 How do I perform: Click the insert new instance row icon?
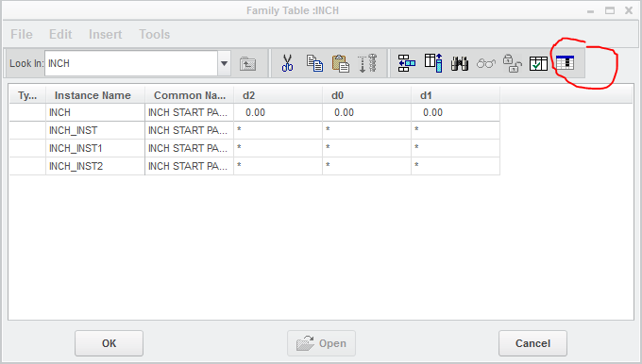pyautogui.click(x=406, y=63)
